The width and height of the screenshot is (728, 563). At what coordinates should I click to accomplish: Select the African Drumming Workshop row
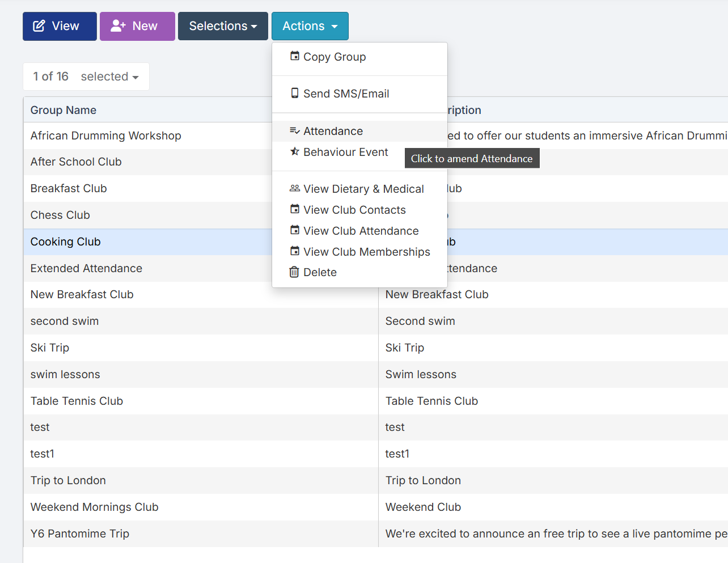(106, 136)
